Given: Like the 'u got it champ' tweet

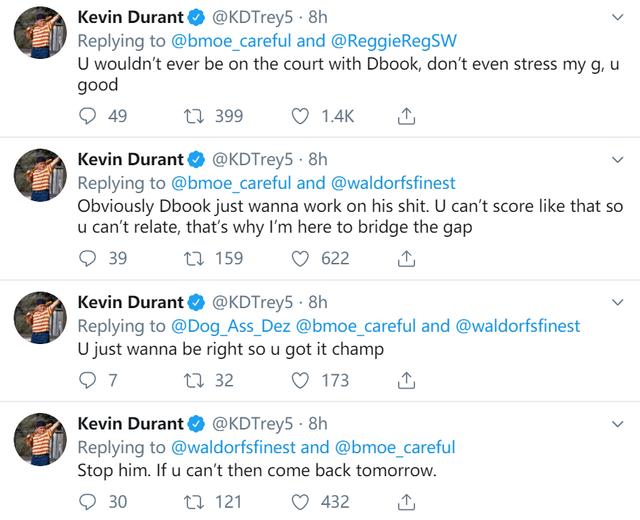Looking at the screenshot, I should [x=300, y=380].
